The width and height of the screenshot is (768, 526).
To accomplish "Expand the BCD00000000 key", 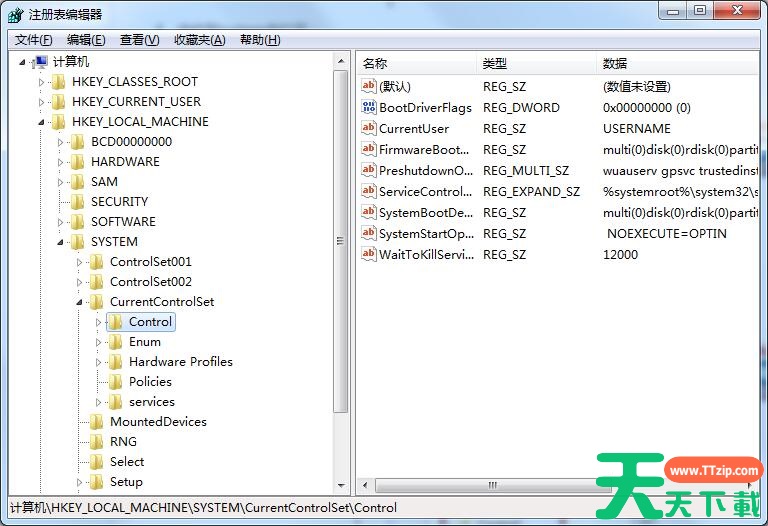I will [x=60, y=143].
